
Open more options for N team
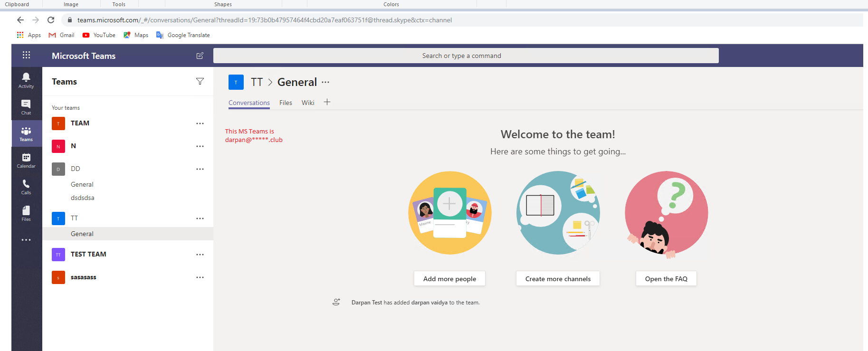(200, 146)
